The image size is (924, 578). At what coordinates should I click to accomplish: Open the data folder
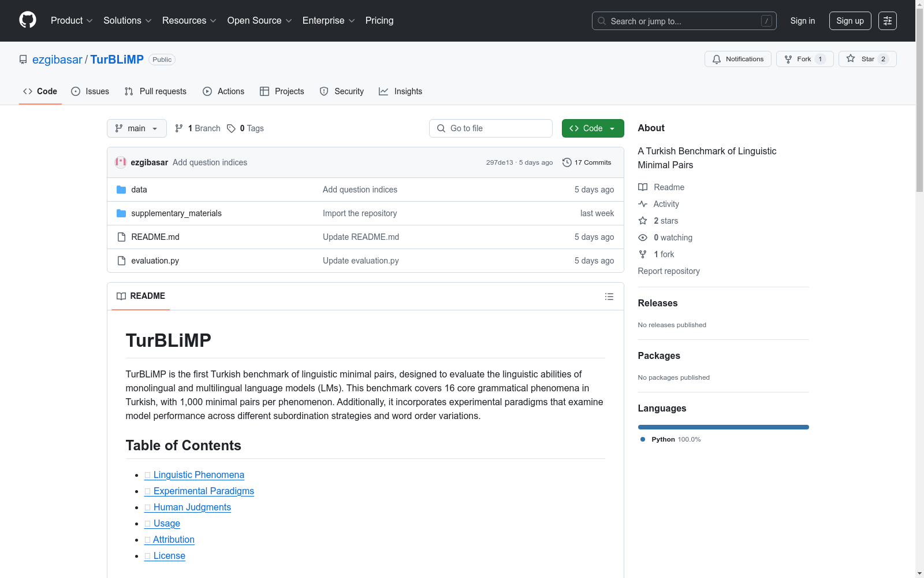coord(139,190)
